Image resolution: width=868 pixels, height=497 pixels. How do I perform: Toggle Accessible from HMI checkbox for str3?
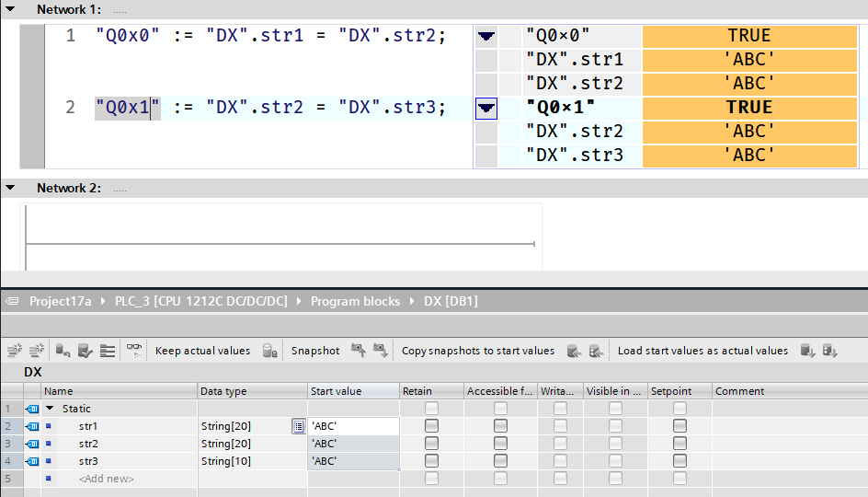(500, 461)
